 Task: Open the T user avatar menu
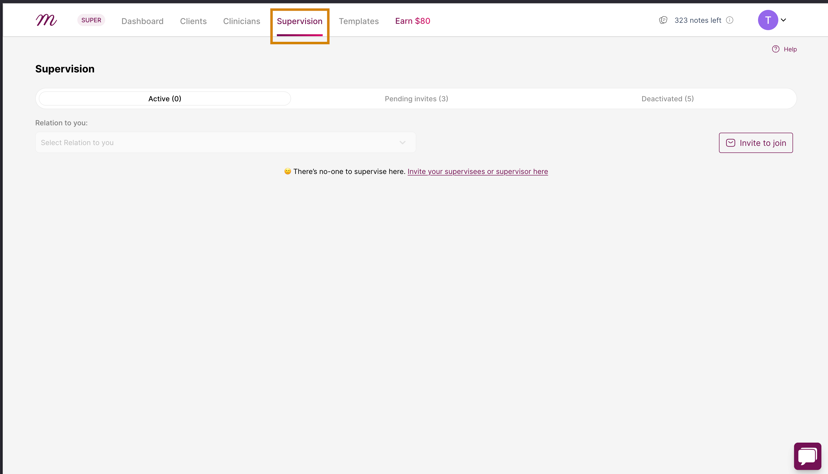[x=768, y=20]
